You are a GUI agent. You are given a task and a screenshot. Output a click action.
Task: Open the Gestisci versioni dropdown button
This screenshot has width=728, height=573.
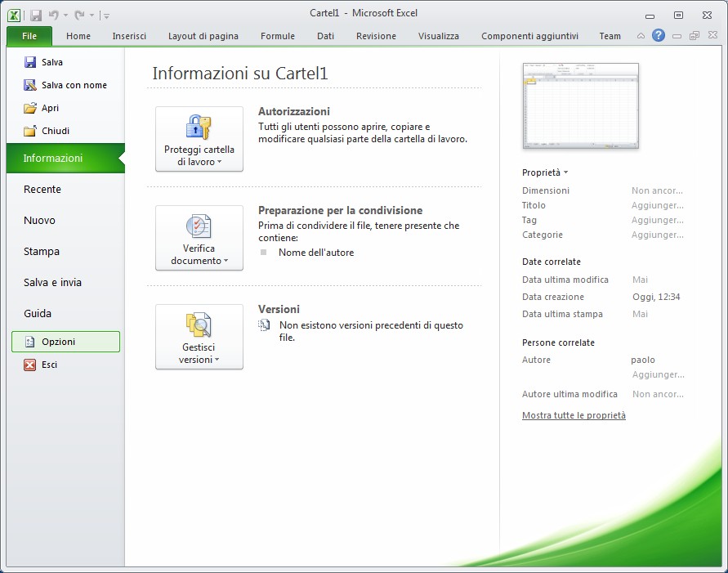pyautogui.click(x=199, y=337)
